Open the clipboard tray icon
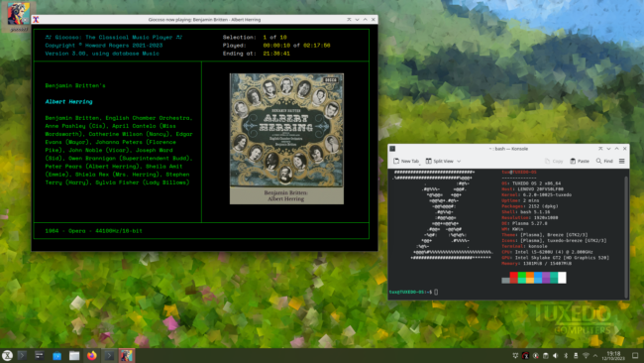The image size is (644, 363). 546,356
